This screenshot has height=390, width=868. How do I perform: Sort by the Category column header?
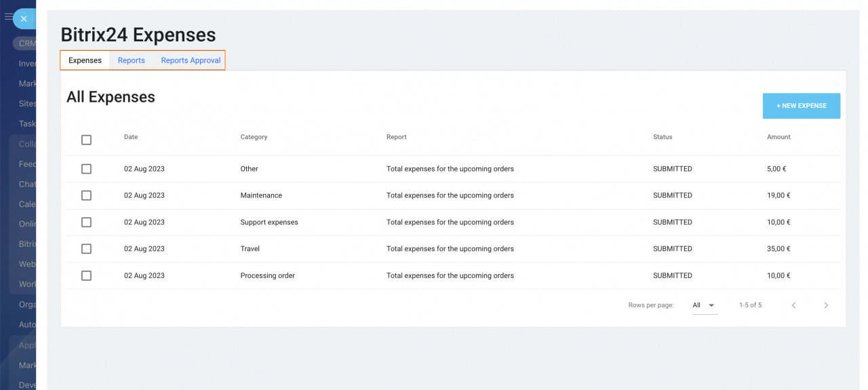coord(254,137)
